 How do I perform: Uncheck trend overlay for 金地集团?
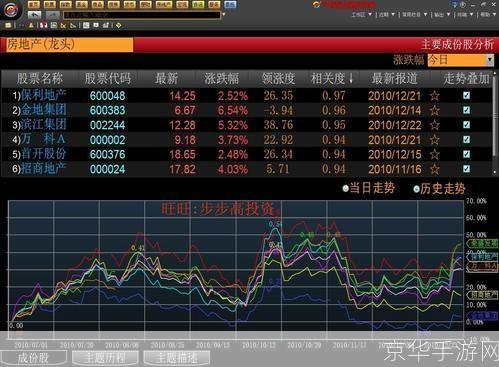click(466, 110)
